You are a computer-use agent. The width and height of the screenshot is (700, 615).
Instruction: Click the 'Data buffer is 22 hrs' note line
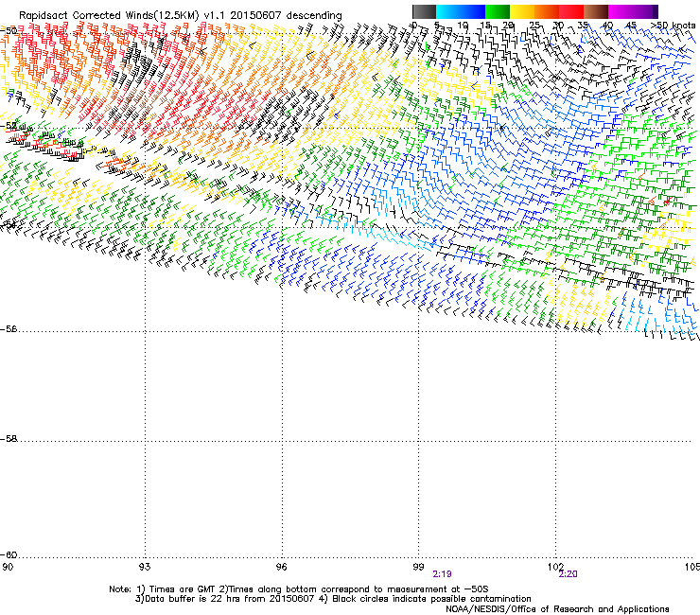tap(333, 599)
